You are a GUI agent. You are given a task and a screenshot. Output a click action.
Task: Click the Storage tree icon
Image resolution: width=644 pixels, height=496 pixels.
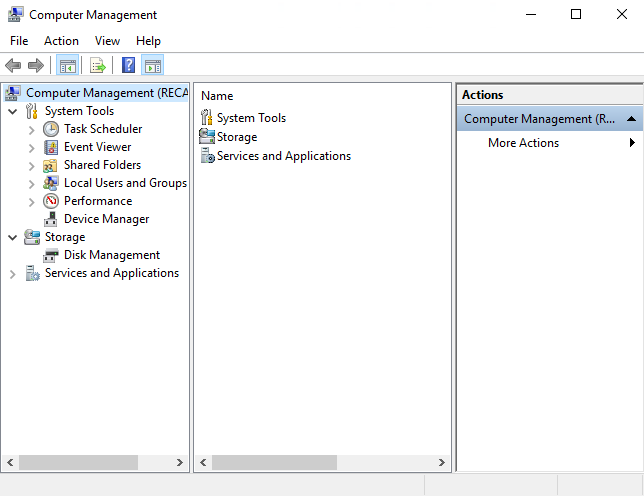pos(32,237)
